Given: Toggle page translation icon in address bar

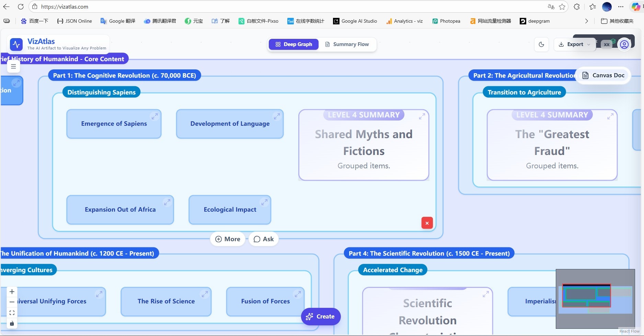Looking at the screenshot, I should point(551,7).
